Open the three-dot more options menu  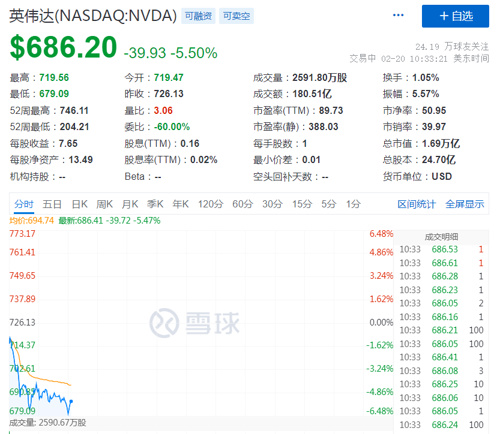click(x=398, y=15)
